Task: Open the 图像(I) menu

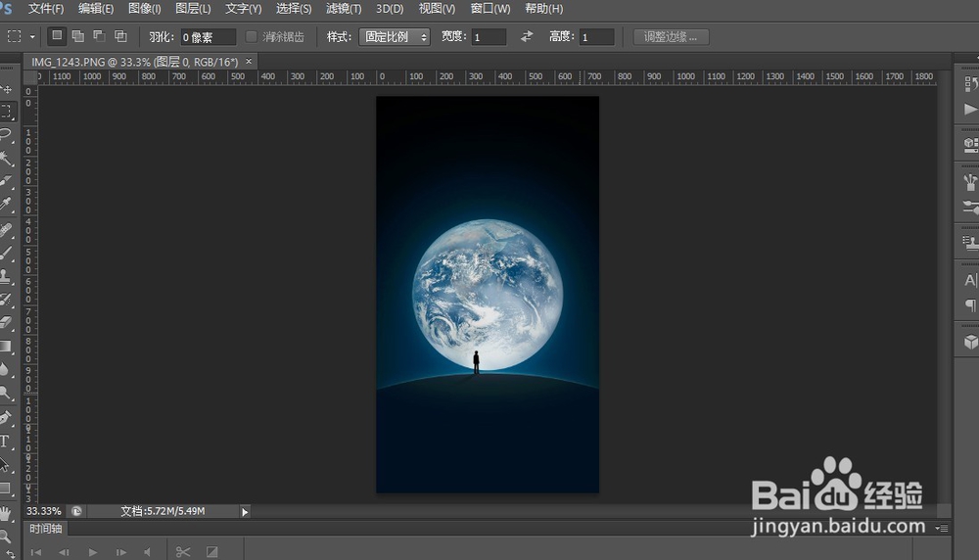Action: click(x=144, y=9)
